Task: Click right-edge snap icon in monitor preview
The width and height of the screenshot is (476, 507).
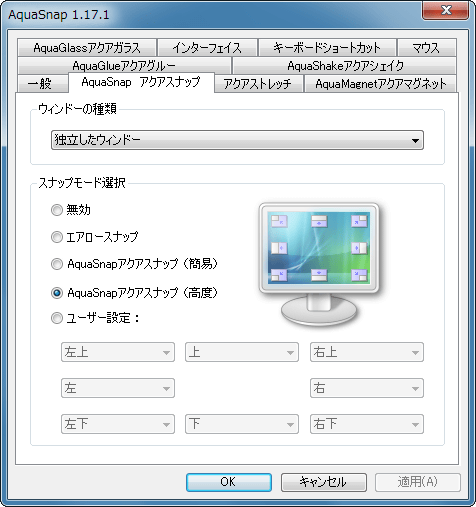Action: 359,248
